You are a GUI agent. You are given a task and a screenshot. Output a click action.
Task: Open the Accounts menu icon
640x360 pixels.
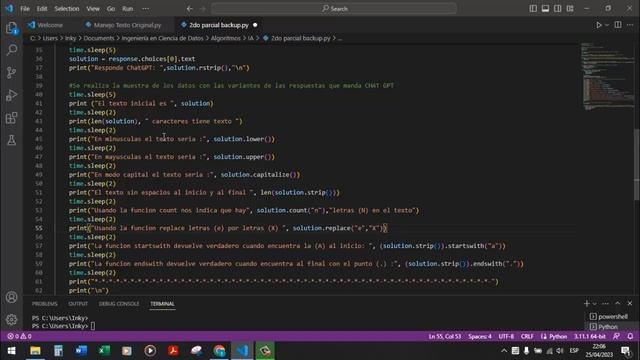[x=11, y=297]
